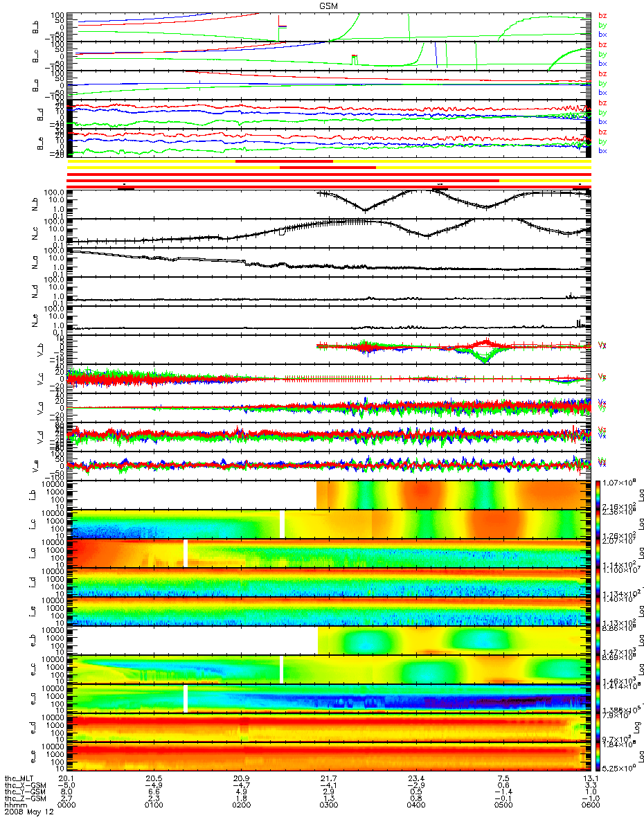Click the 'bx' legend label of the B_e panel
The image size is (644, 831).
(x=602, y=150)
